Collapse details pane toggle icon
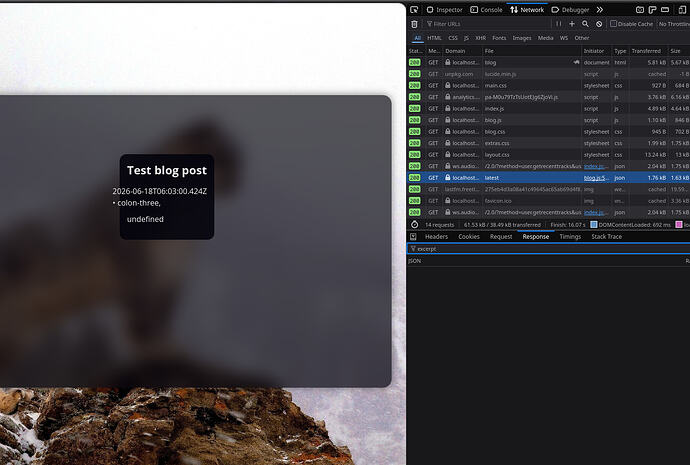The width and height of the screenshot is (690, 465). click(x=413, y=237)
